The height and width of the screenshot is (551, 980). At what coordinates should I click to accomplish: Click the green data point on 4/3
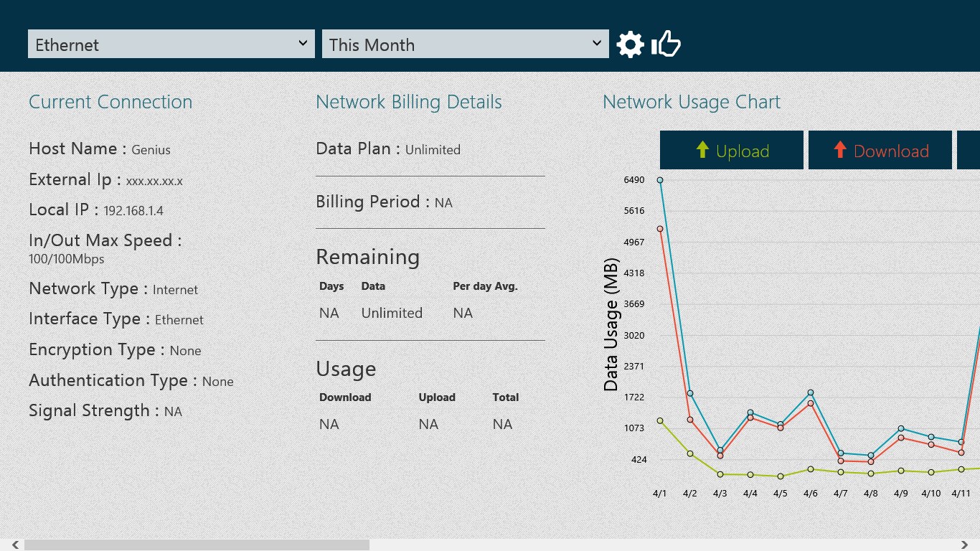pos(720,474)
